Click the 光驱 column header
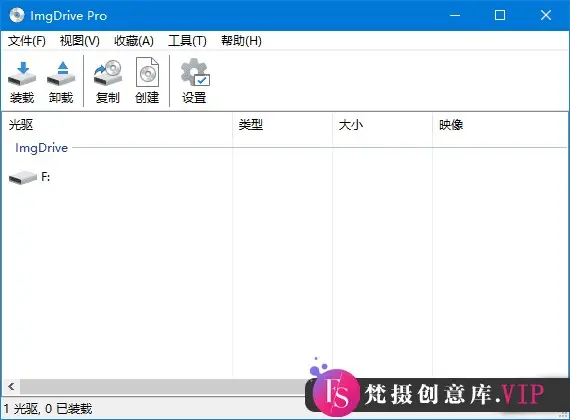Screen dimensions: 570x420 (117, 125)
